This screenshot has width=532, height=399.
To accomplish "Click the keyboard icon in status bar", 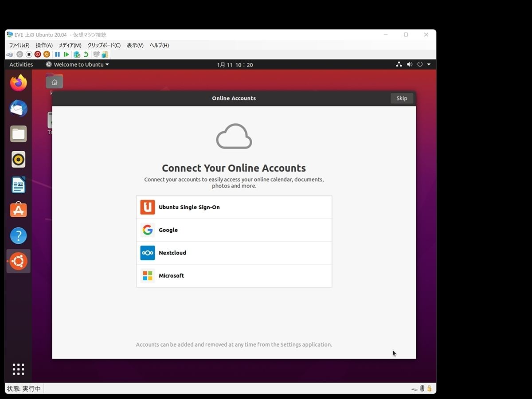I will (415, 389).
